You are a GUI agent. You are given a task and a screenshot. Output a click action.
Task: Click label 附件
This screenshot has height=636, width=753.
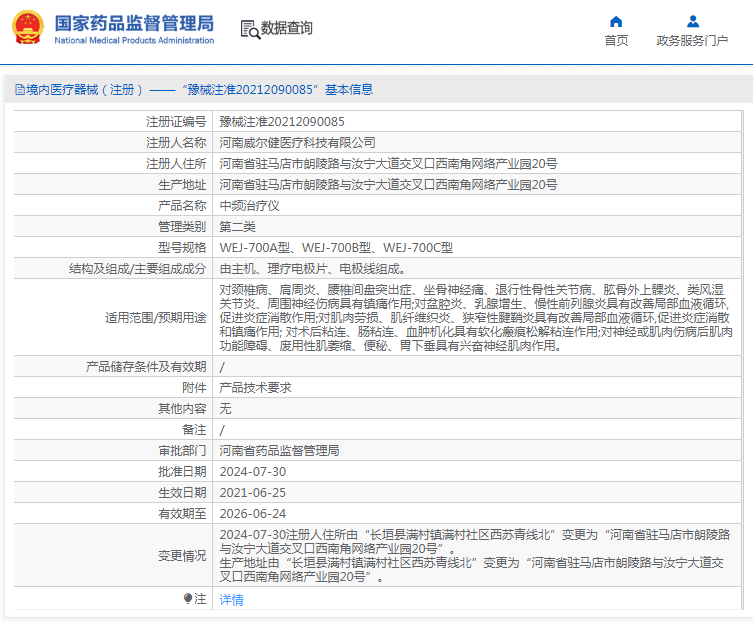point(194,388)
